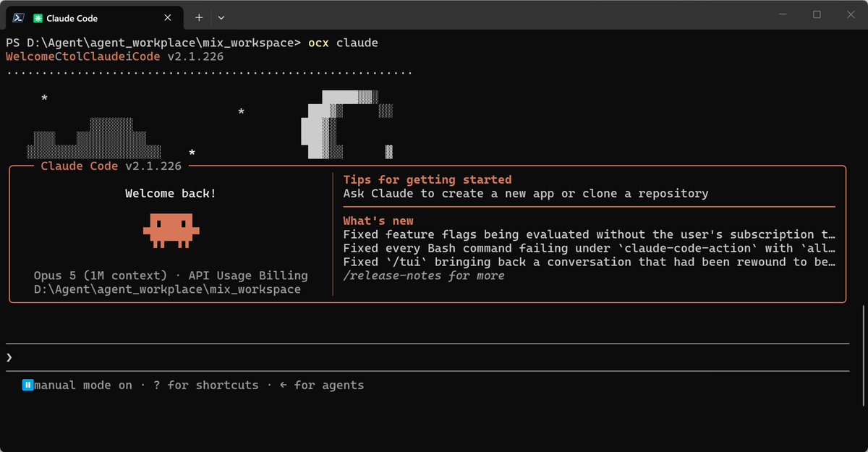This screenshot has height=452, width=868.
Task: Close the terminal window
Action: tap(850, 14)
